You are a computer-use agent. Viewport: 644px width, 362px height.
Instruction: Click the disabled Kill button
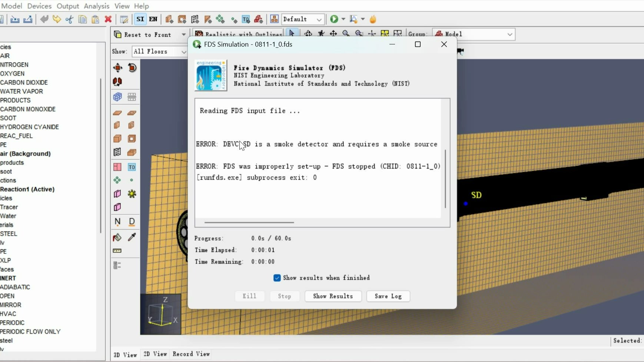pos(249,296)
